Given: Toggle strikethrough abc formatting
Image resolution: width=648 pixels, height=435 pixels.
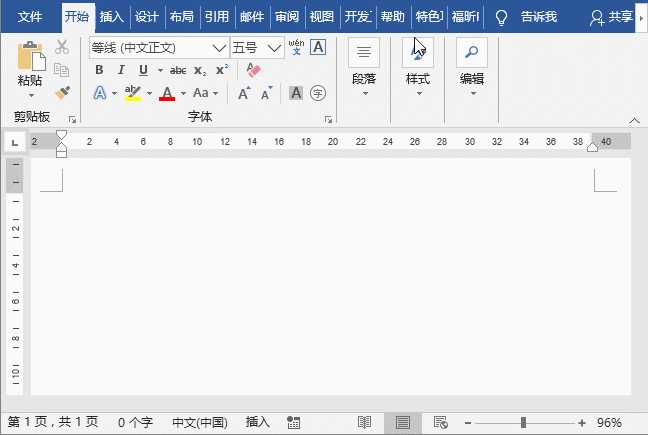Looking at the screenshot, I should pyautogui.click(x=178, y=71).
